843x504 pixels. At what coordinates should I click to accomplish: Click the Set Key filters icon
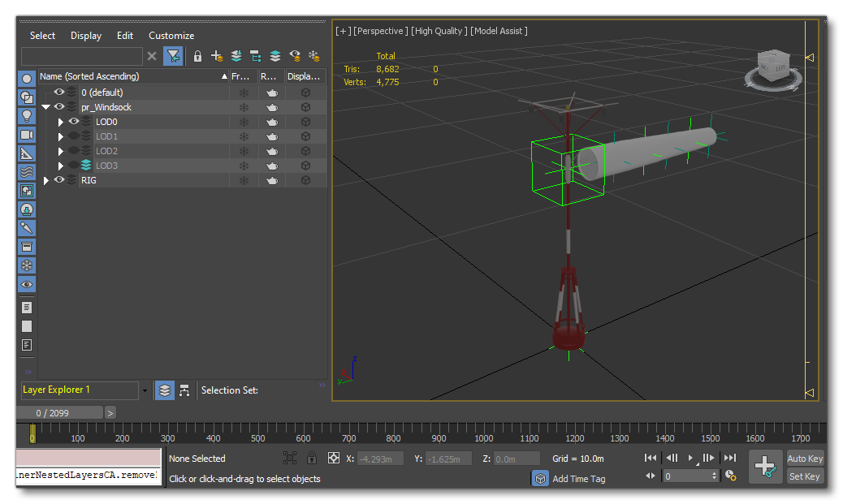766,466
